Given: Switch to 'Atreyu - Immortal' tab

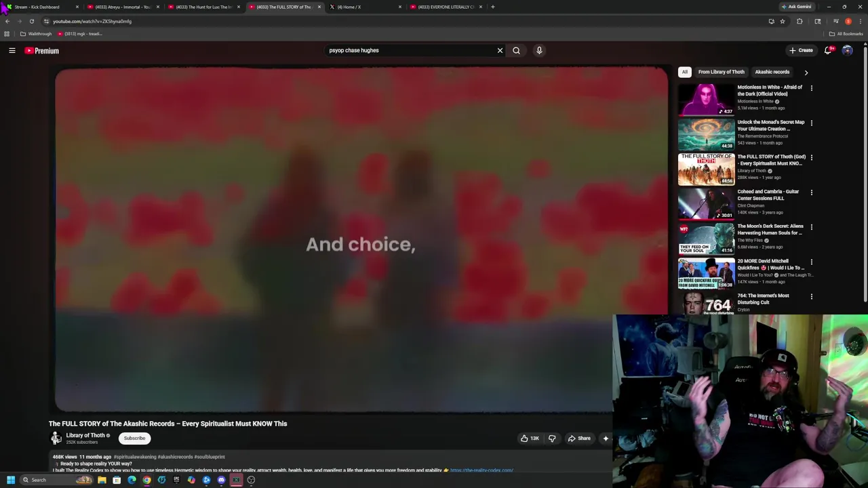Looking at the screenshot, I should click(x=122, y=7).
